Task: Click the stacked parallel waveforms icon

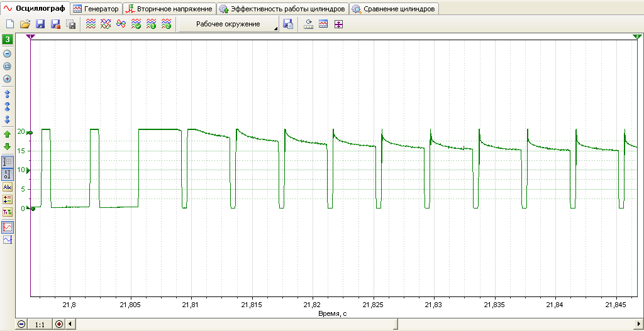Action: (91, 24)
